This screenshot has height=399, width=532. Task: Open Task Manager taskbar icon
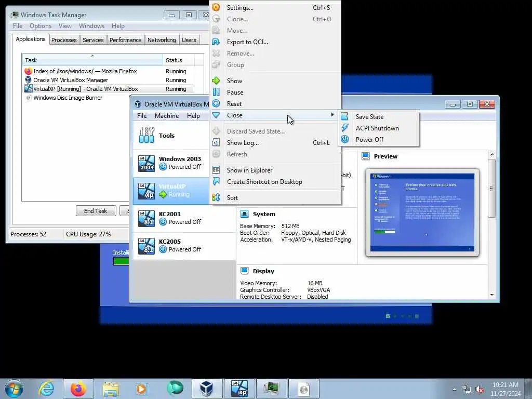[x=271, y=389]
